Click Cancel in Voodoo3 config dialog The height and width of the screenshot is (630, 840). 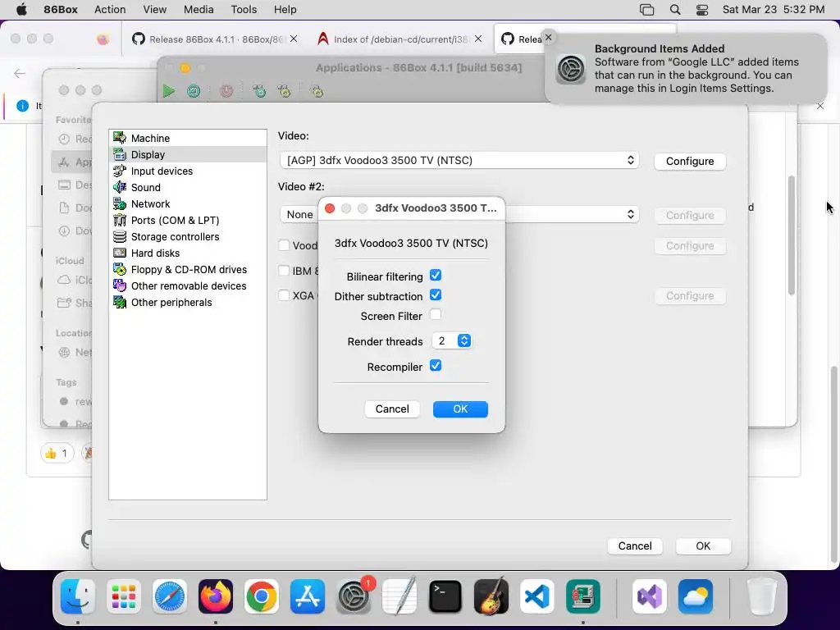click(392, 409)
